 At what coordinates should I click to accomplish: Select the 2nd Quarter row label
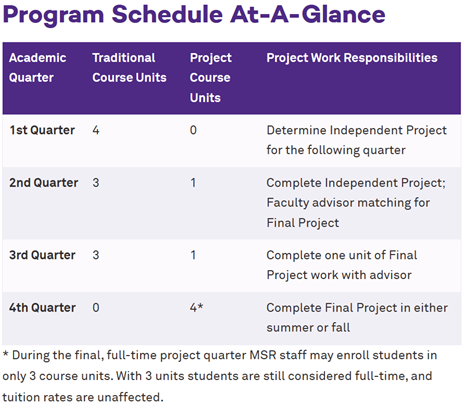(44, 183)
